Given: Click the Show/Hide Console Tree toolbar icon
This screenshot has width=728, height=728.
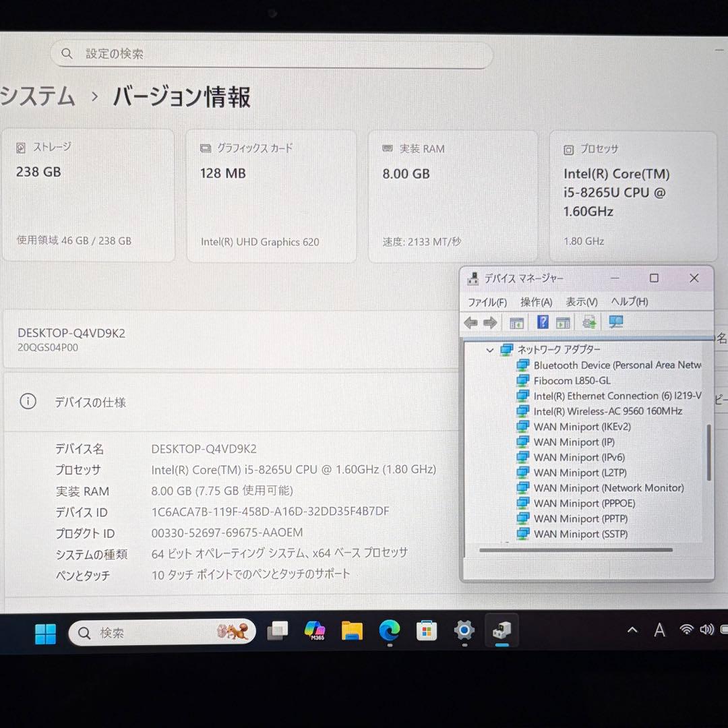Looking at the screenshot, I should [x=516, y=322].
